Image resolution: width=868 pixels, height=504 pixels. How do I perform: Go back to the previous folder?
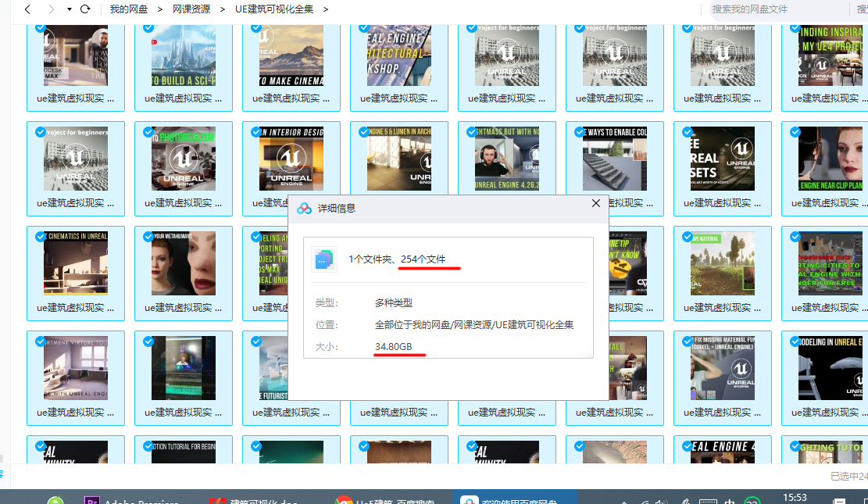27,9
